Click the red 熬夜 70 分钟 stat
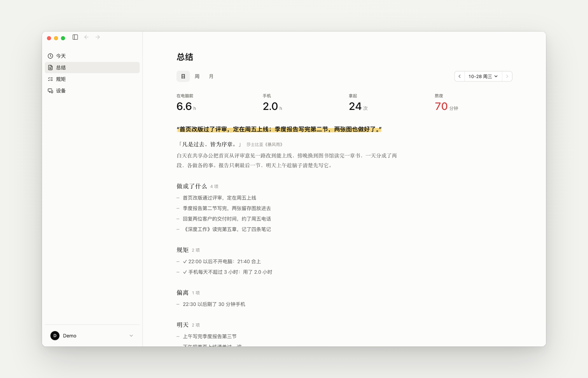 (x=446, y=103)
